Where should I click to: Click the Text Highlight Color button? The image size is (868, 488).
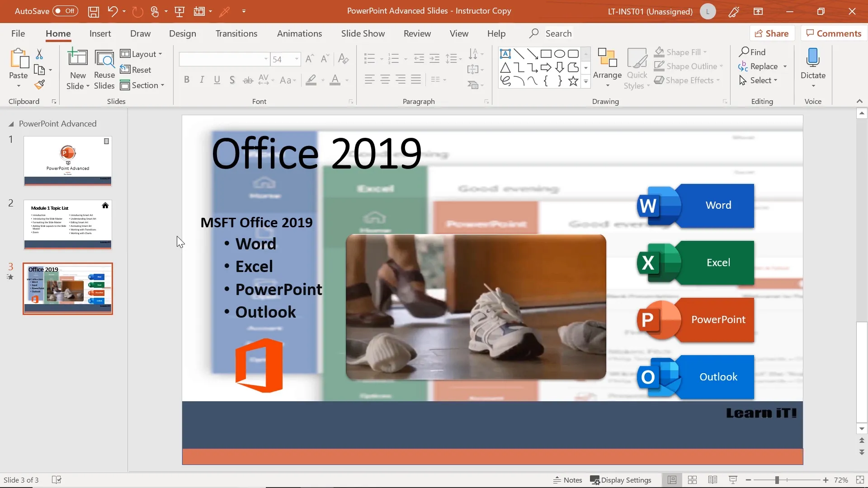311,80
